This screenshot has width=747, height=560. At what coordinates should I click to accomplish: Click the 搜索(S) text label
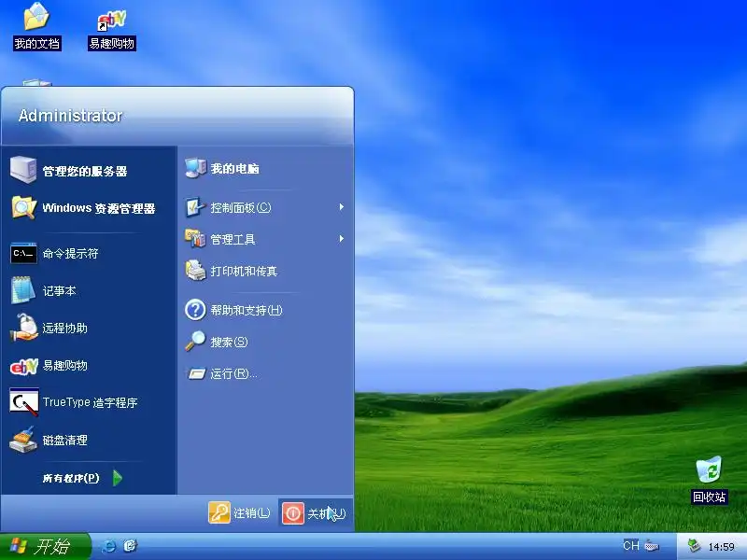click(229, 342)
